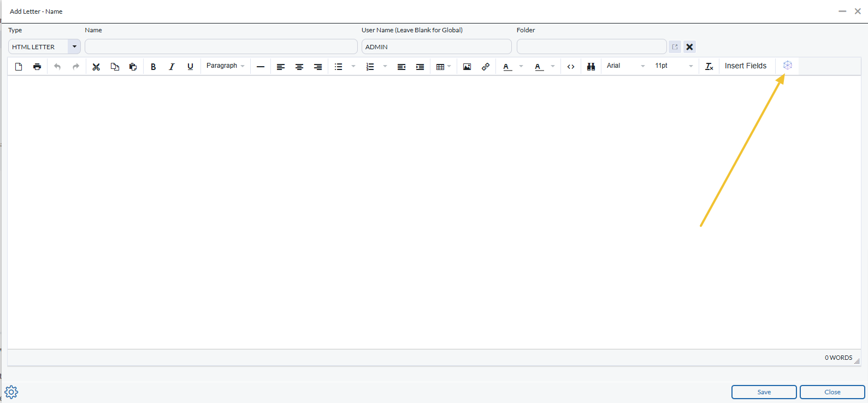868x403 pixels.
Task: Click the hexagon AI icon beside Insert Fields
Action: (788, 66)
